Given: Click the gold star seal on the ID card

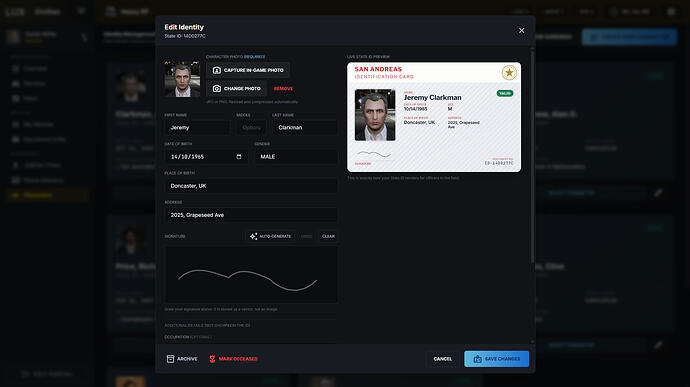Looking at the screenshot, I should (509, 73).
